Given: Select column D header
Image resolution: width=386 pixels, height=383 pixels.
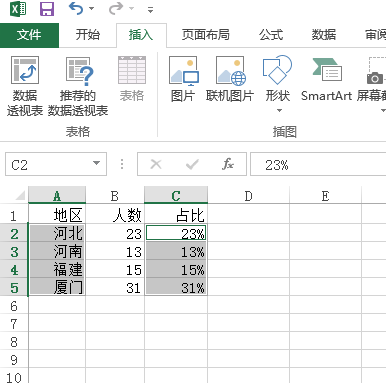Looking at the screenshot, I should [248, 195].
